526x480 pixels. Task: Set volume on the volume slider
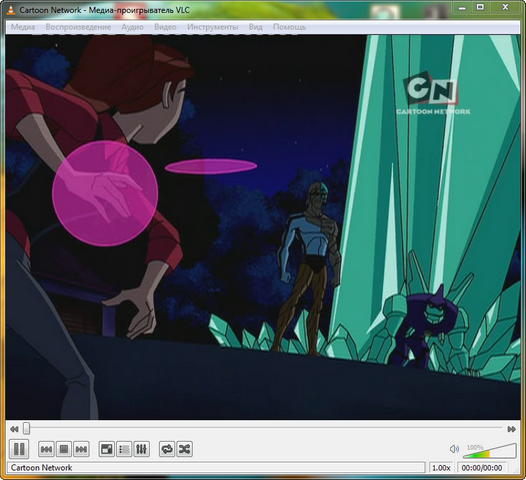click(x=489, y=451)
